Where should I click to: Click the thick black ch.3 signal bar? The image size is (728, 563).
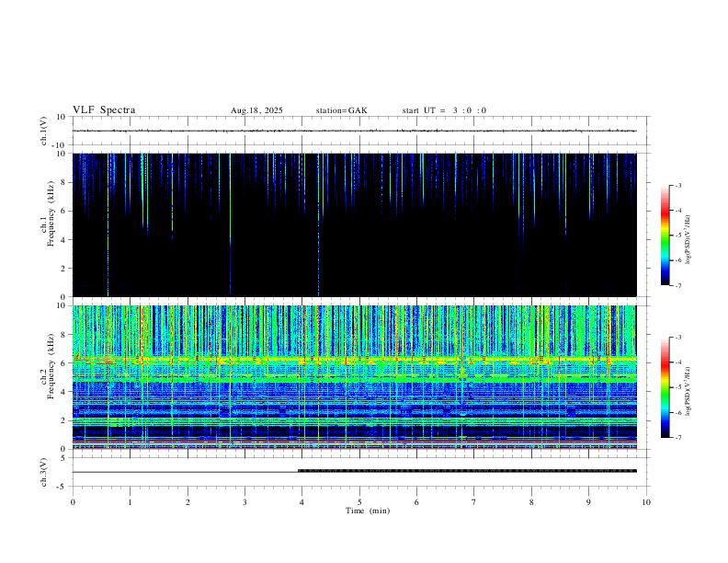click(467, 471)
